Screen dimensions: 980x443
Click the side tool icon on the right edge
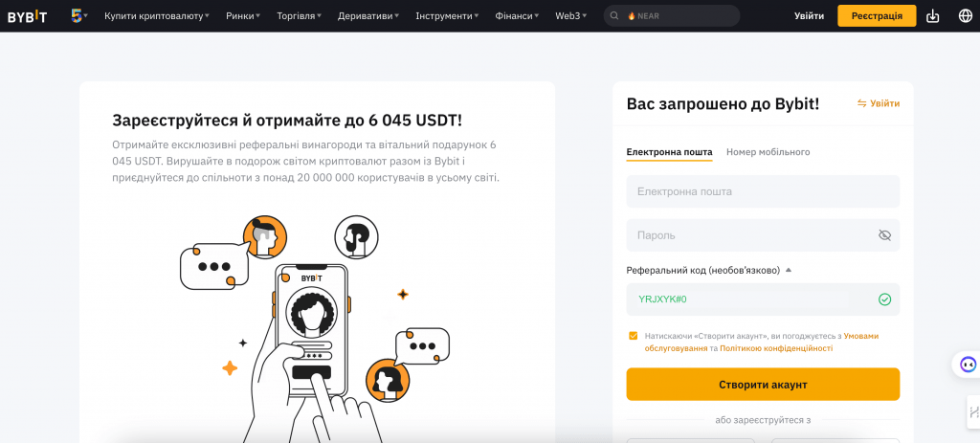coord(973,411)
